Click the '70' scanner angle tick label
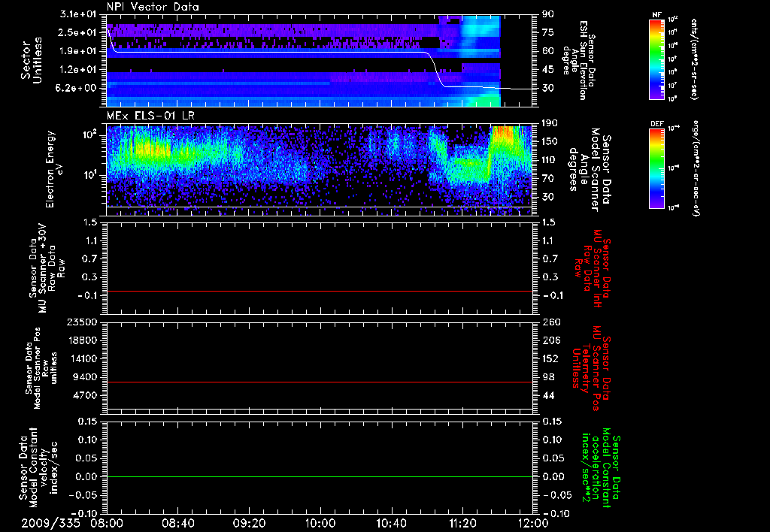 coord(548,178)
